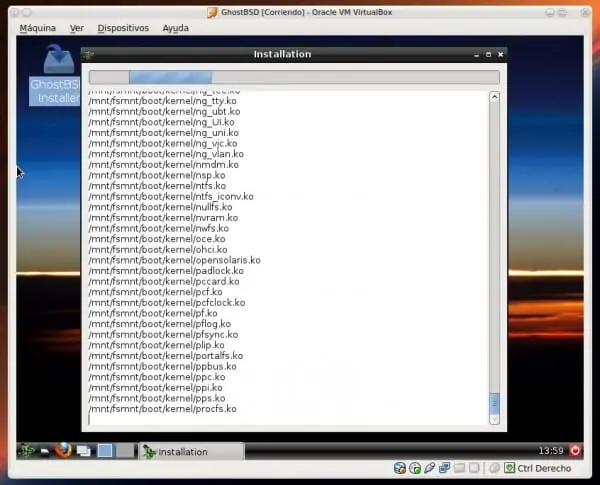Screen dimensions: 600x485
Task: Click the file manager icon in taskbar
Action: (x=45, y=451)
